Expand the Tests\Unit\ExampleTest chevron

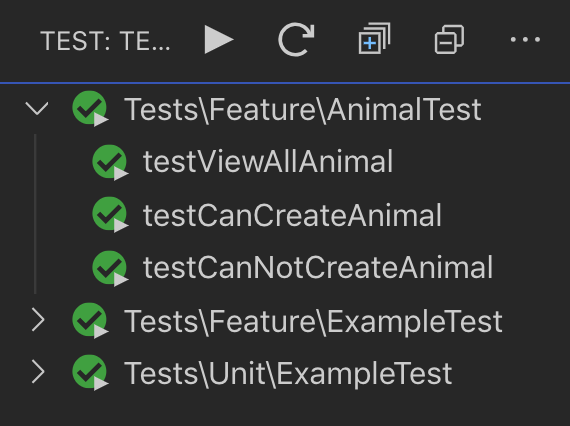pyautogui.click(x=38, y=372)
